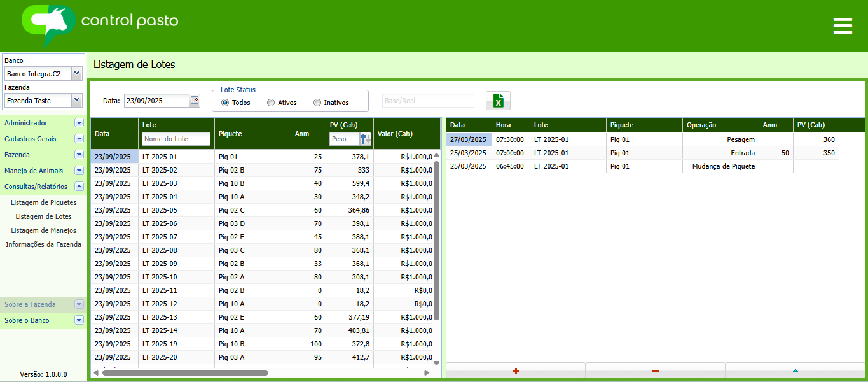868x382 pixels.
Task: Toggle PV sort order arrows
Action: click(366, 139)
